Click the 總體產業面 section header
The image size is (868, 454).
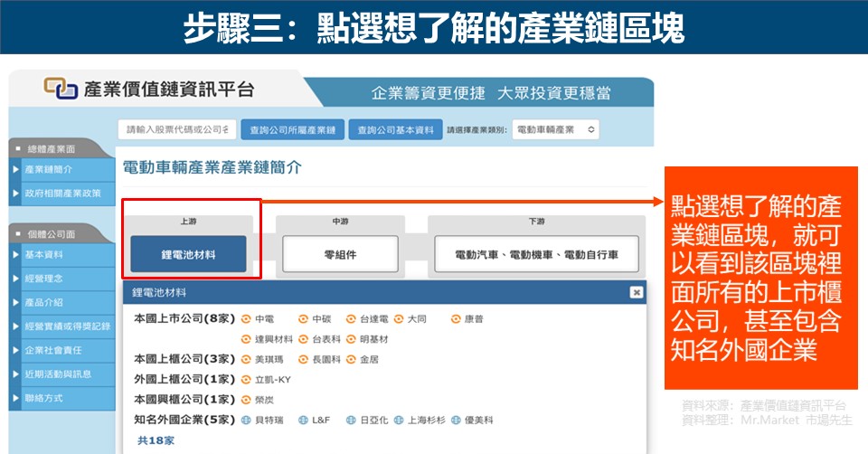pyautogui.click(x=52, y=149)
